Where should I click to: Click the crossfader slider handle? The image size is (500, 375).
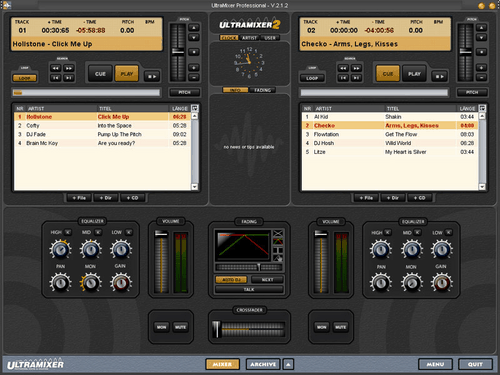[x=217, y=329]
